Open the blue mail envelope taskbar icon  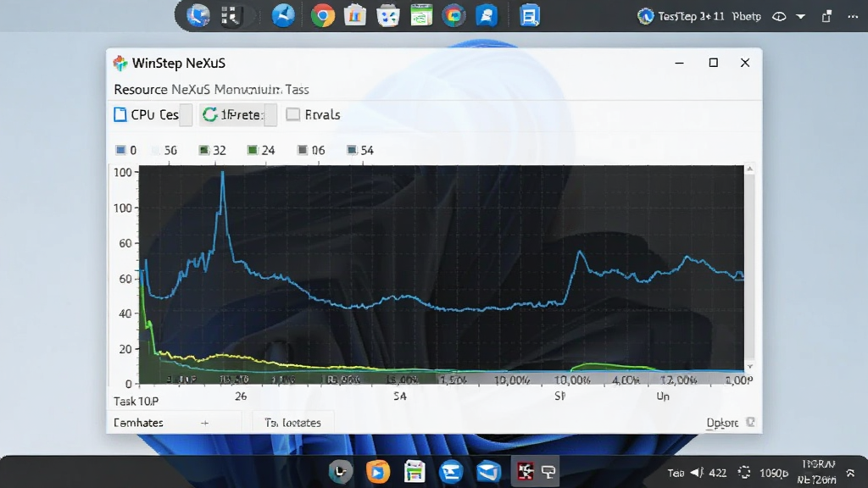488,472
